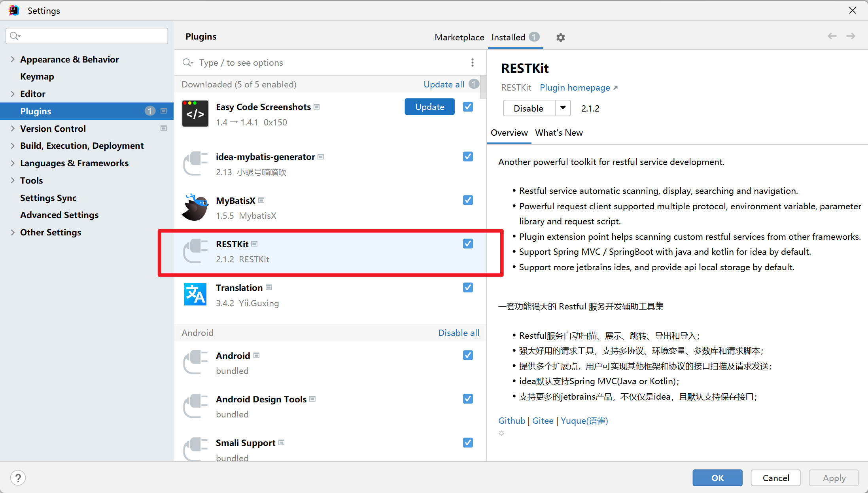This screenshot has width=868, height=493.
Task: Uncheck the idea-mybatis-generator plugin checkbox
Action: (x=468, y=157)
